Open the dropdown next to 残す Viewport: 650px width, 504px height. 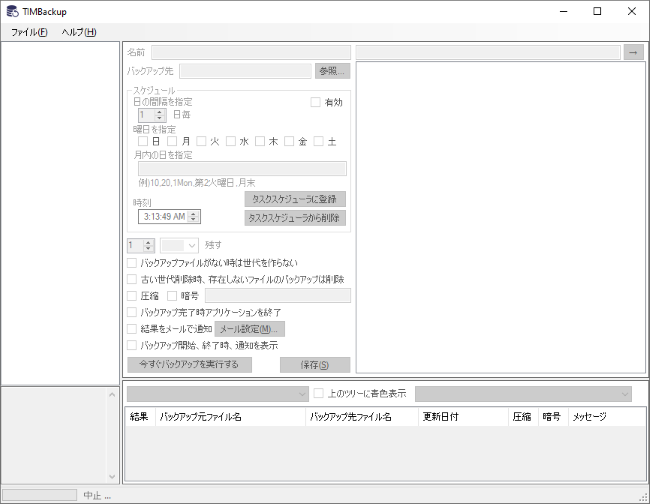point(179,245)
